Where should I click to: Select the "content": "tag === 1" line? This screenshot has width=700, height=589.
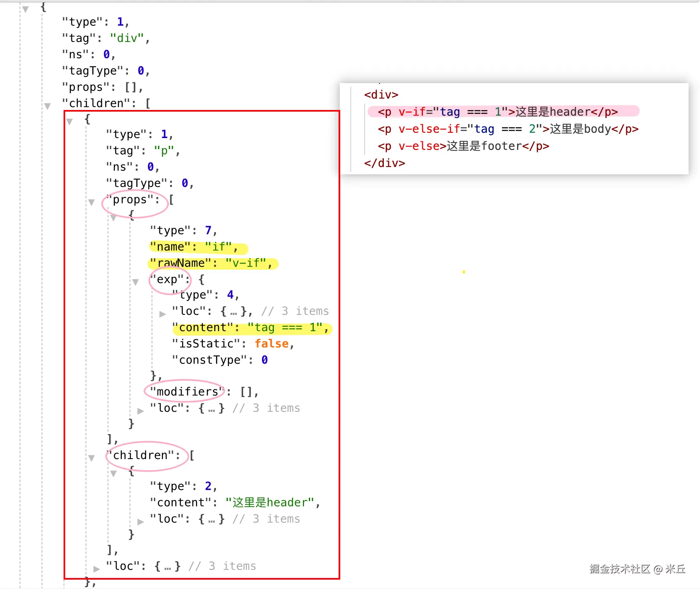pos(250,327)
